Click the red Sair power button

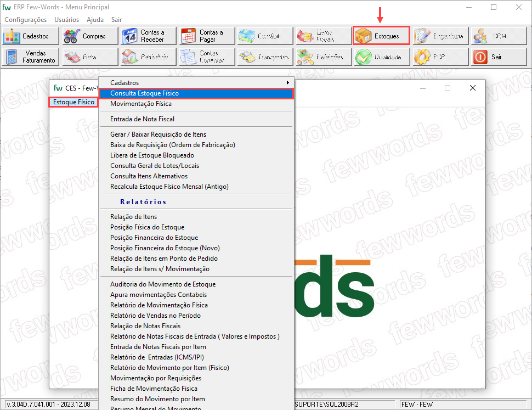pos(499,57)
